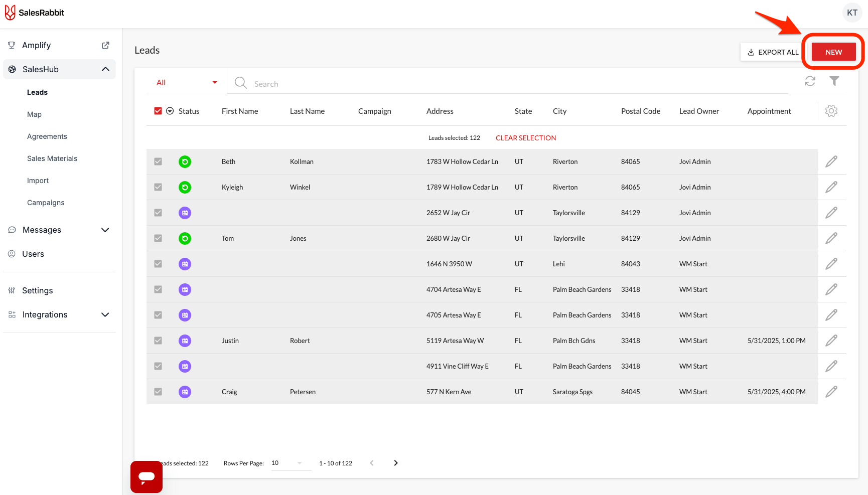Viewport: 868px width, 495px height.
Task: Uncheck the select-all leads checkbox
Action: 158,111
